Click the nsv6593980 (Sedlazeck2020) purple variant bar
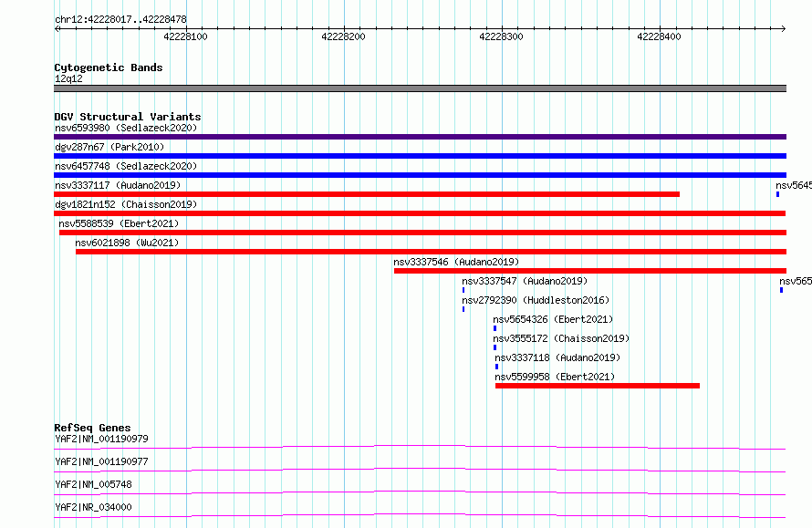The width and height of the screenshot is (812, 528). (420, 137)
